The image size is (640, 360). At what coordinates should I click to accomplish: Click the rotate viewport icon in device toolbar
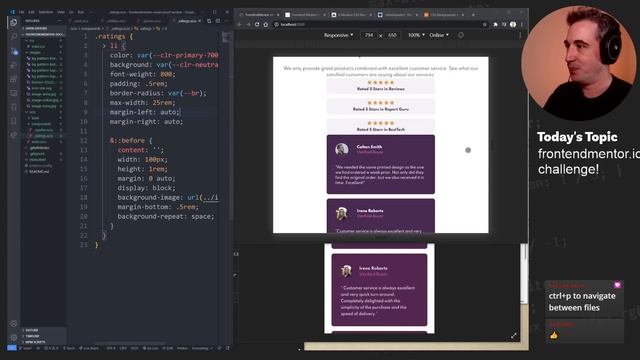pyautogui.click(x=461, y=35)
